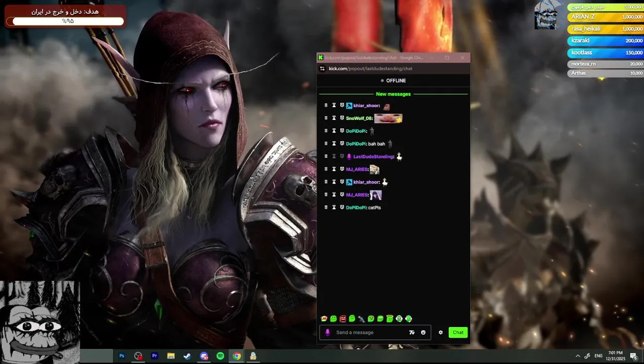The width and height of the screenshot is (644, 364).
Task: Open Photoshop from the taskbar
Action: click(x=122, y=356)
